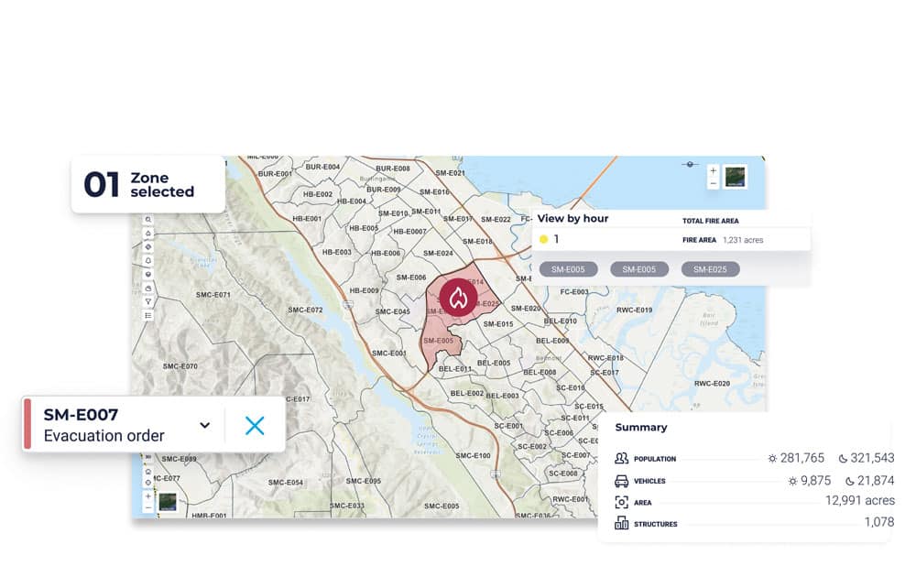Zoom out using the top-right minus button

tap(713, 183)
